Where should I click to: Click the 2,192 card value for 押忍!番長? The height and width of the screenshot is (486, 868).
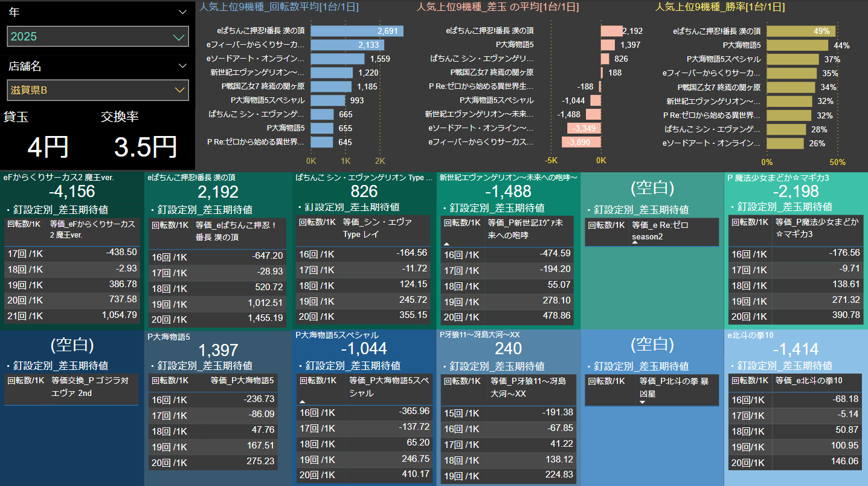tap(217, 192)
